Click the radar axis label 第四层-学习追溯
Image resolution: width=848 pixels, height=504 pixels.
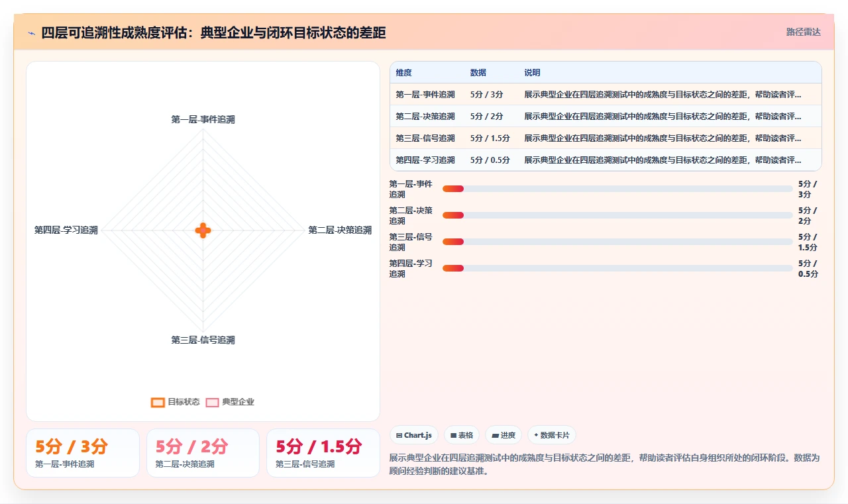coord(66,230)
